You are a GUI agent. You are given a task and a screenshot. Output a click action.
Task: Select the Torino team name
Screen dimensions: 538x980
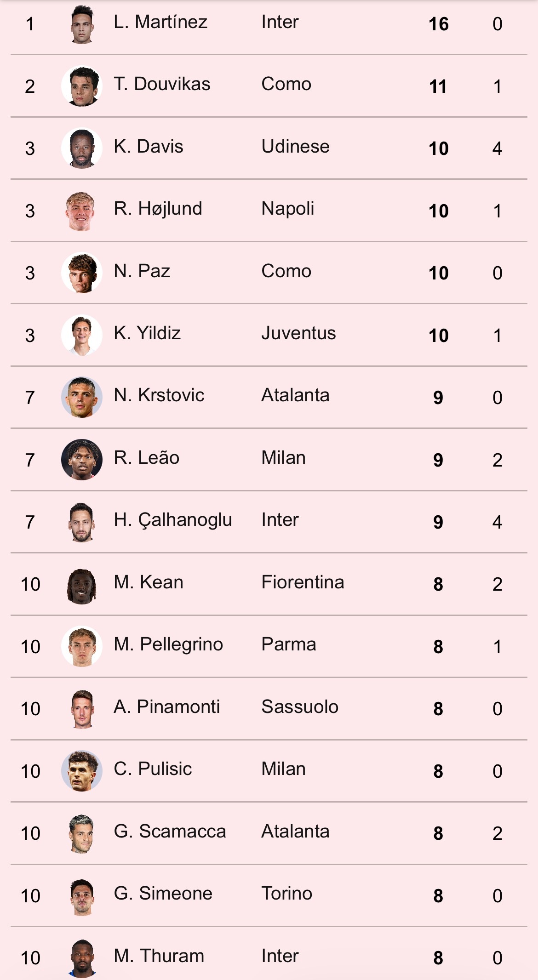click(x=286, y=894)
